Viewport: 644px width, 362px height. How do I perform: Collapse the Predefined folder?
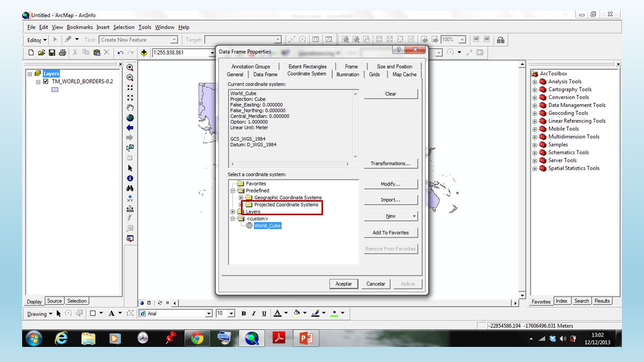(x=232, y=191)
